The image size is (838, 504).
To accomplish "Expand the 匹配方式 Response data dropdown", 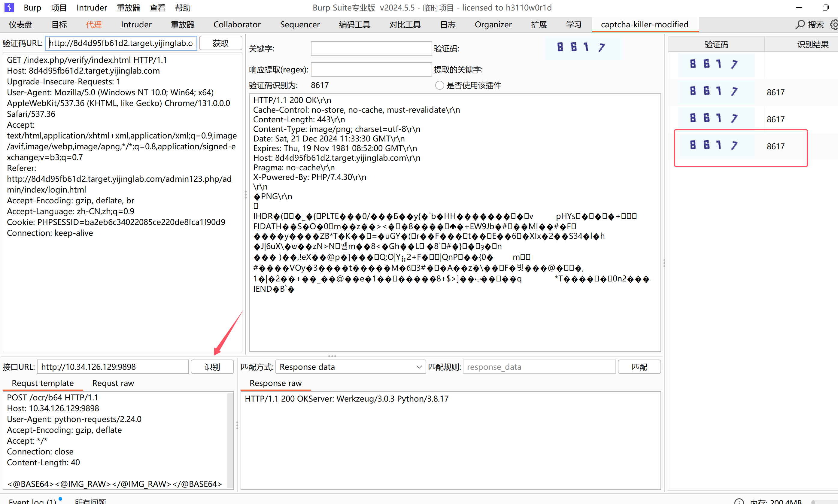I will (351, 367).
